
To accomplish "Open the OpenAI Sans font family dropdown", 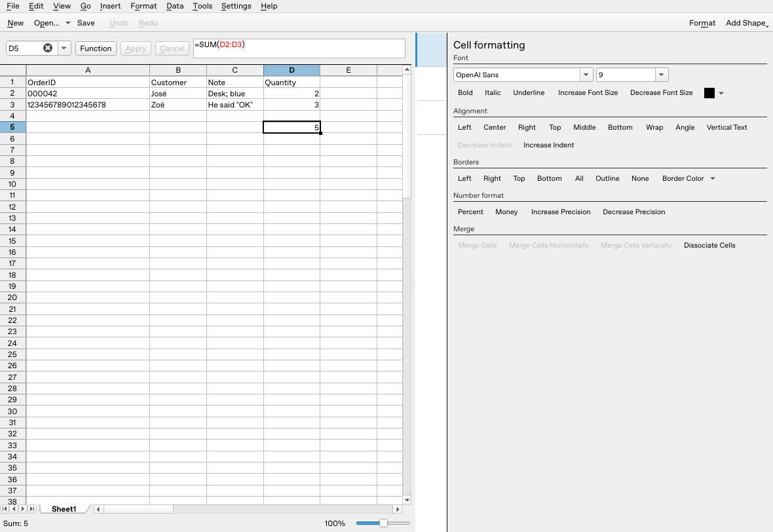I will pos(586,75).
